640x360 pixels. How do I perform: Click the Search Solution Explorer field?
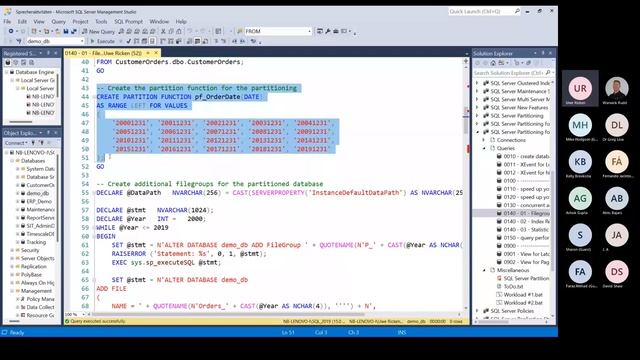click(x=512, y=73)
